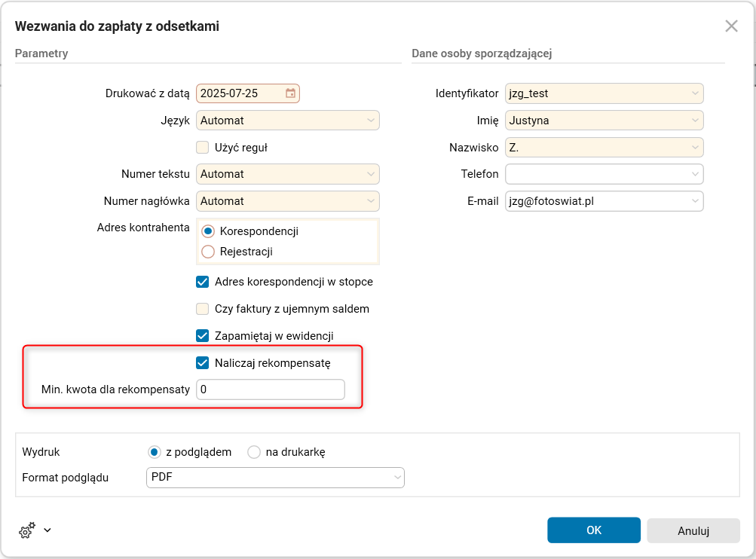Enable the Użyć reguł checkbox
The image size is (756, 559).
click(x=203, y=148)
